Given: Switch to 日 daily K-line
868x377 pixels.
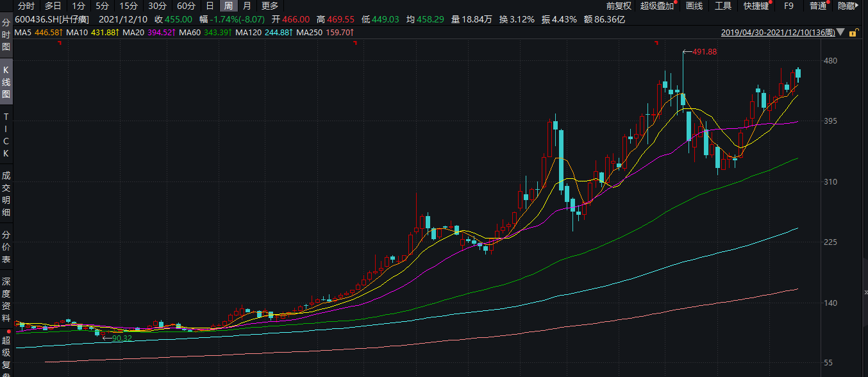Looking at the screenshot, I should 210,6.
